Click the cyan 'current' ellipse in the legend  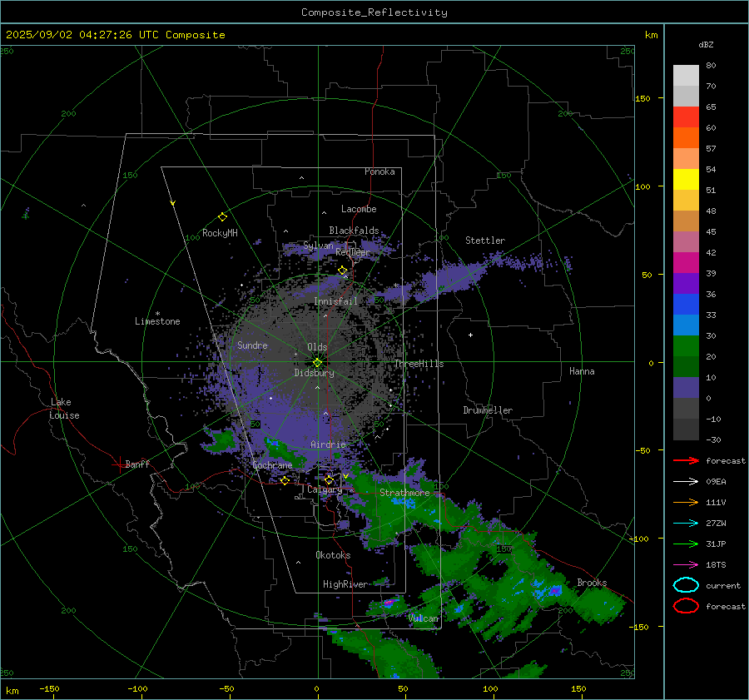686,585
